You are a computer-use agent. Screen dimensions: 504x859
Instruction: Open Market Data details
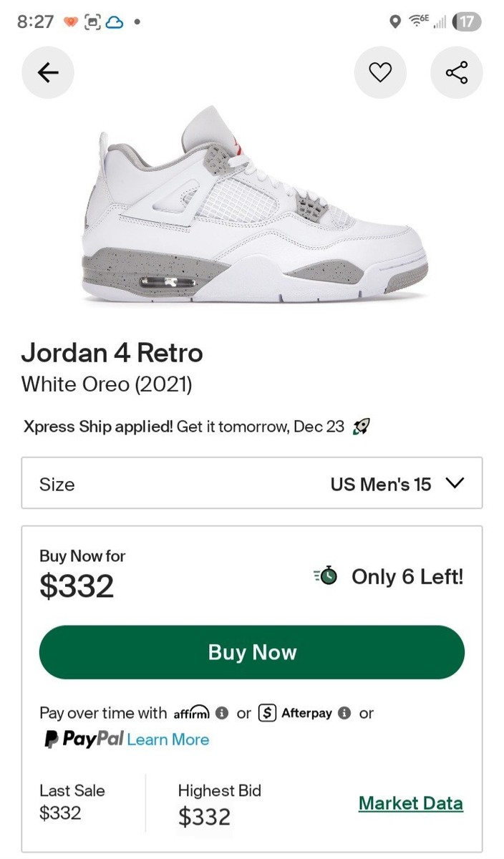[410, 803]
